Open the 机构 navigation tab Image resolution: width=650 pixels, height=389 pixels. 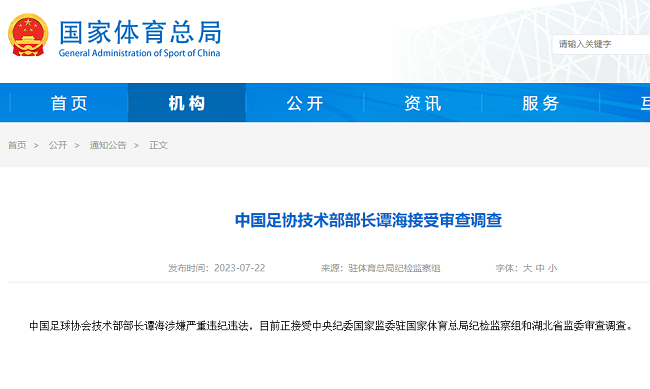pos(187,103)
